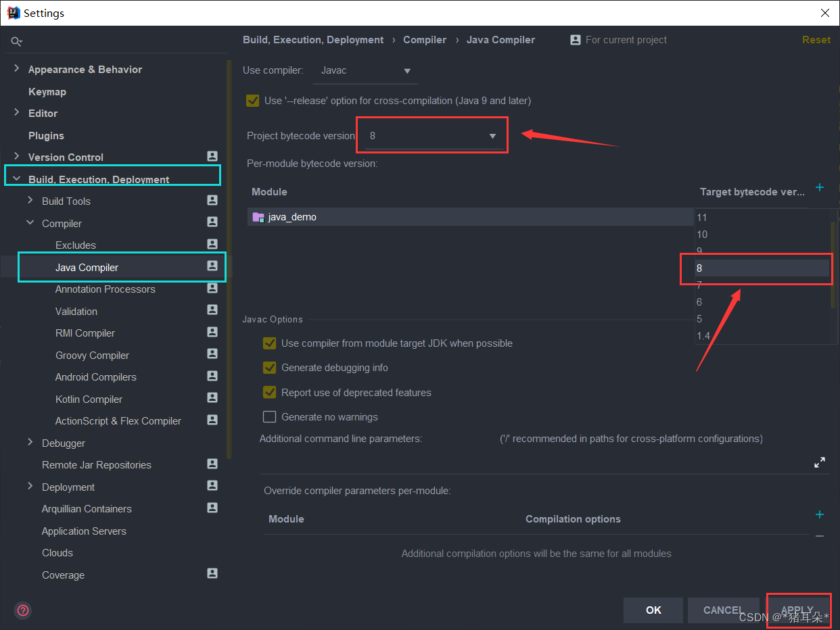Click project icon beside ActionScript & Flex Compiler
The image size is (840, 630).
212,420
